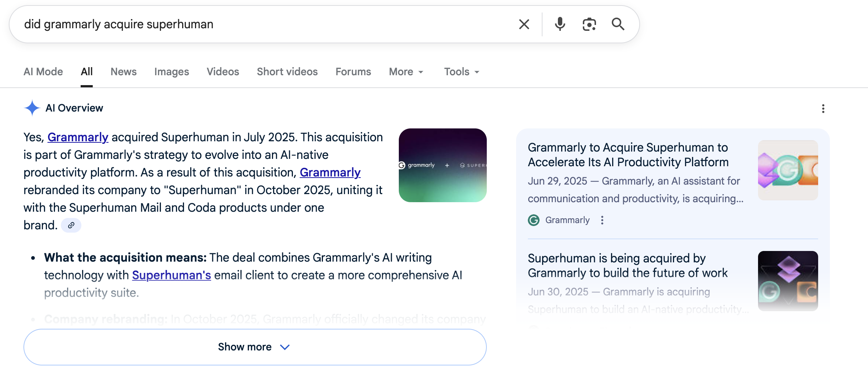868x375 pixels.
Task: Open "Grammarly to Acquire Superhuman" article
Action: pos(628,155)
